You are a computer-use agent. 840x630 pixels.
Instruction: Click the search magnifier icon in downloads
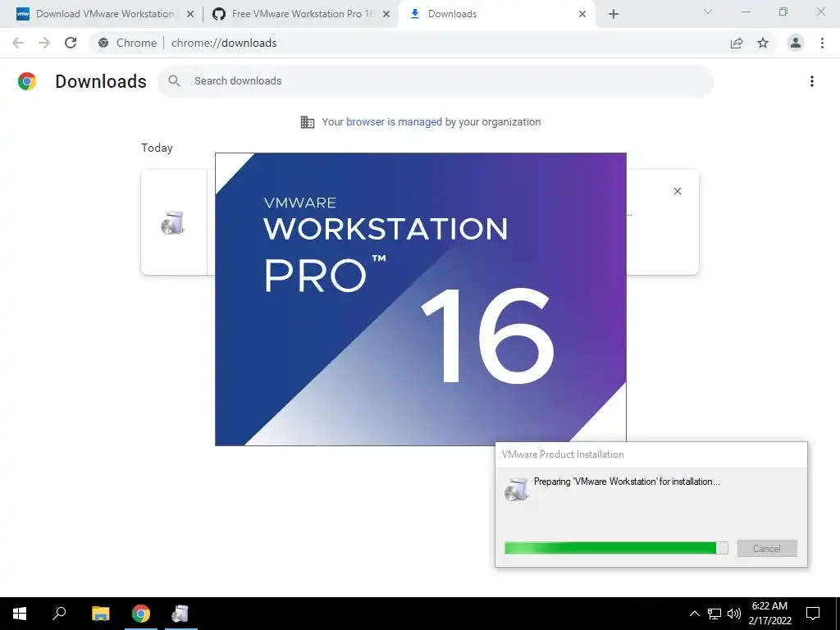click(174, 81)
